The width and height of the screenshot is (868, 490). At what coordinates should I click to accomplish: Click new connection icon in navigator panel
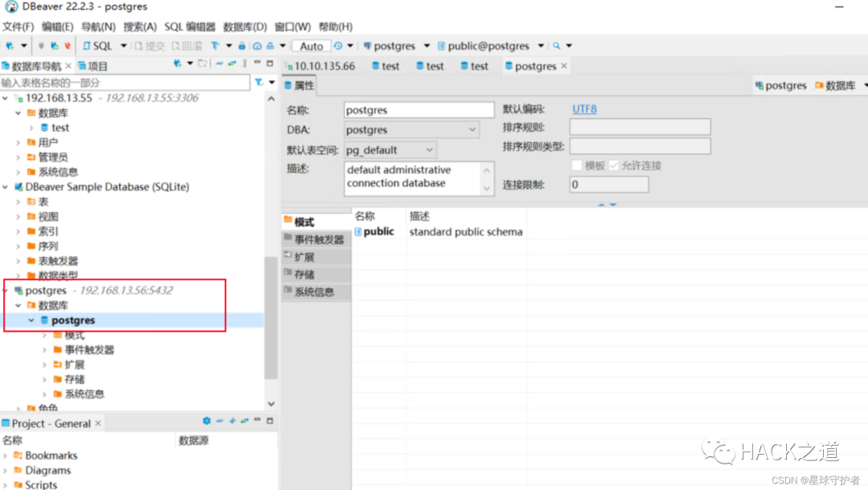coord(177,63)
